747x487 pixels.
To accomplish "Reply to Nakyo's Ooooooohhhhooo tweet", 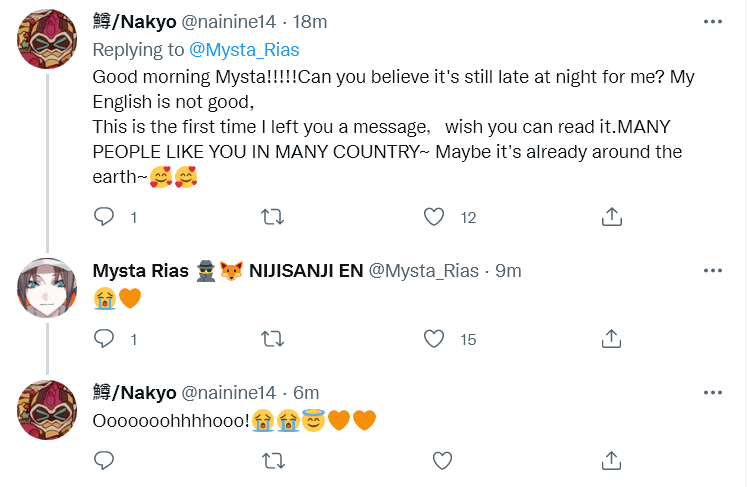I will click(x=105, y=461).
